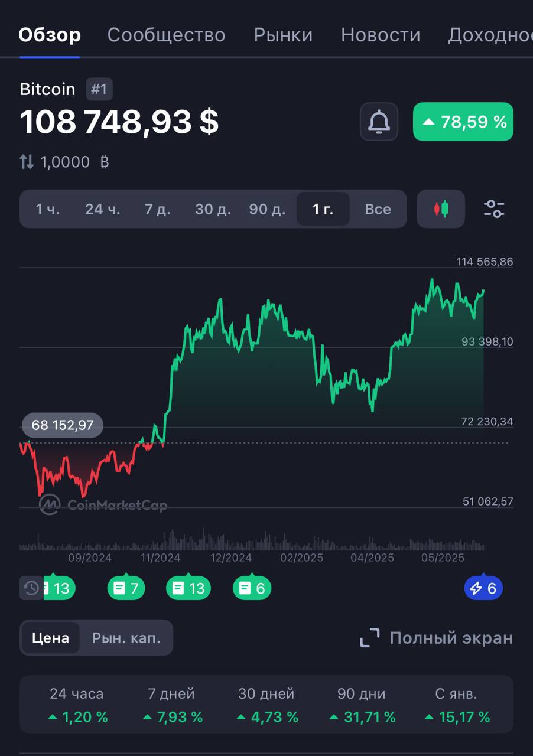Open the first green marker showing 13

(x=59, y=588)
